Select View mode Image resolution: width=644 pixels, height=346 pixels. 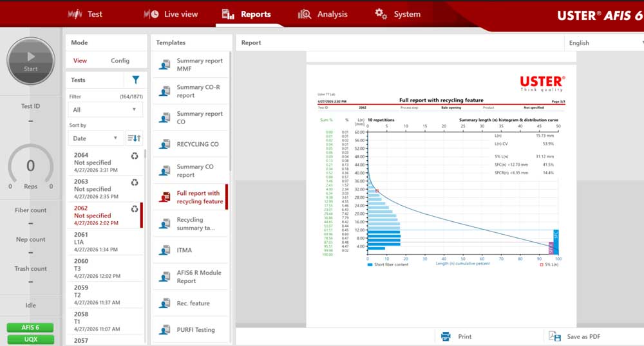tap(80, 60)
